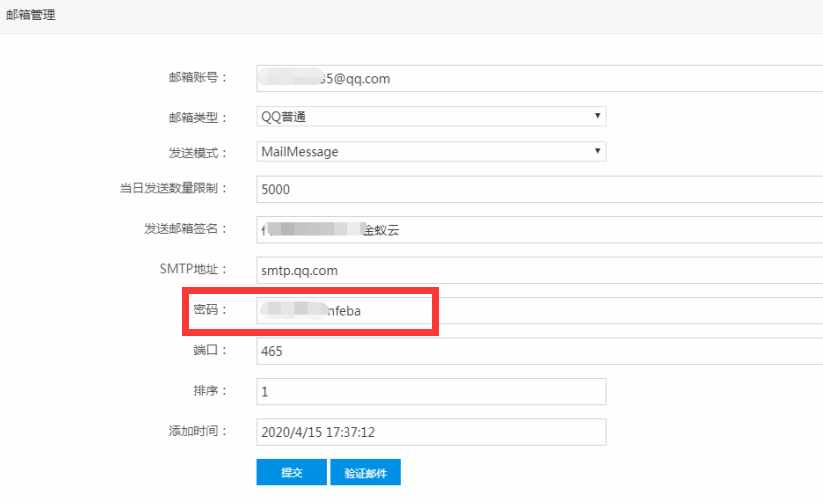Click the 端口 field showing 465

tap(538, 352)
